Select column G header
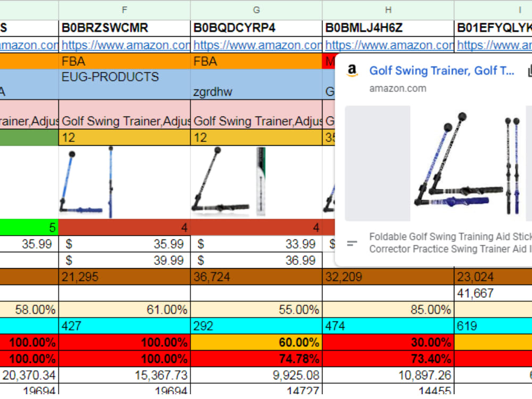Viewport: 532px width, 399px height. tap(256, 10)
